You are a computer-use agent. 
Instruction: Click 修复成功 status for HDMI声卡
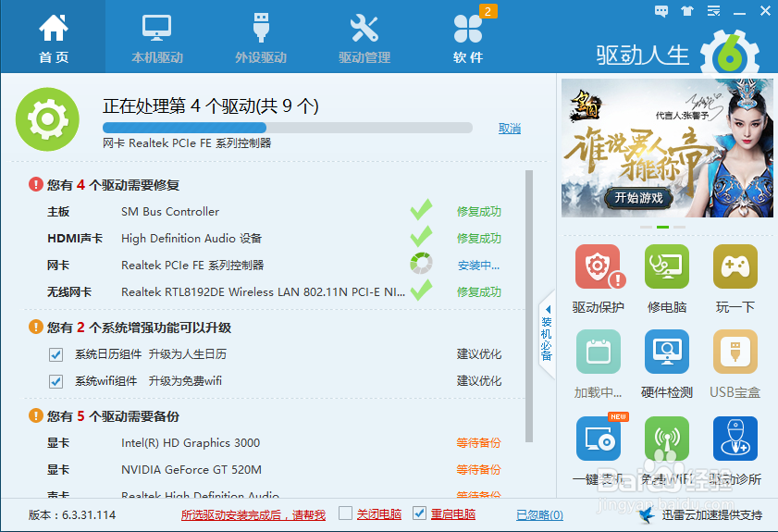point(479,238)
